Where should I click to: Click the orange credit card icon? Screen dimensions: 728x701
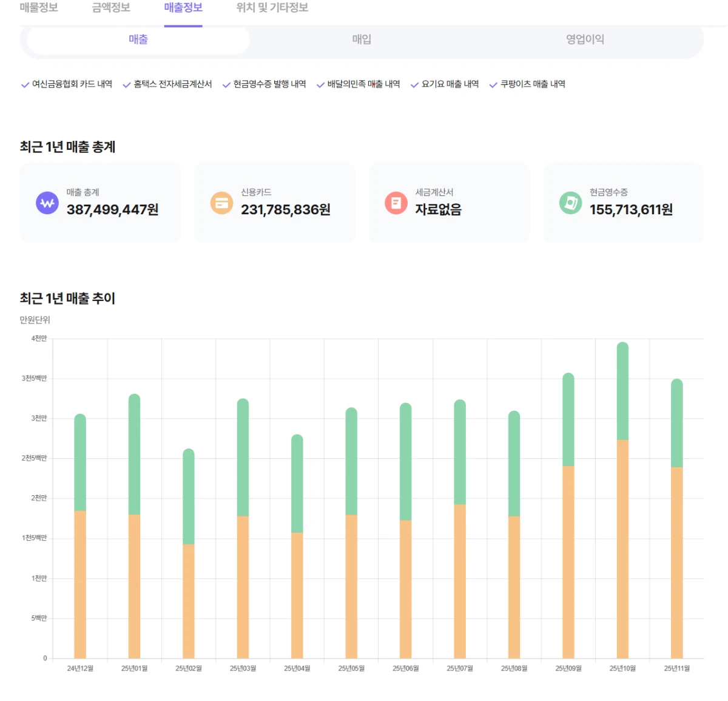point(221,203)
